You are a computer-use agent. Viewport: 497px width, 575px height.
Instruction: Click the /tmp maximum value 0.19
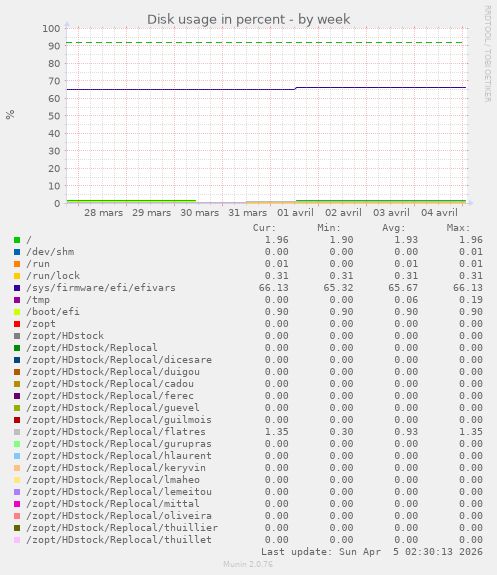(471, 300)
